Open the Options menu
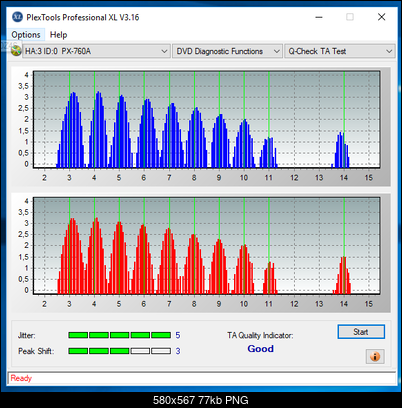This screenshot has width=402, height=408. click(26, 35)
